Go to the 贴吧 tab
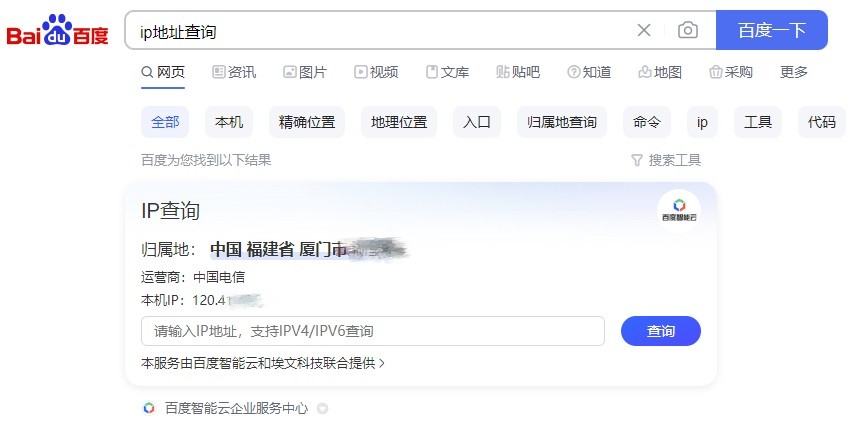The width and height of the screenshot is (849, 427). pos(518,72)
